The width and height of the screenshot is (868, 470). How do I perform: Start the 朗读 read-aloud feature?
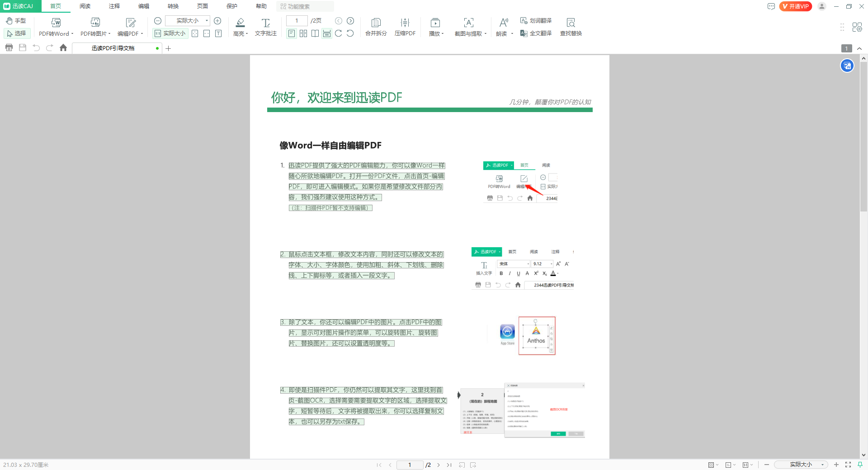coord(502,26)
